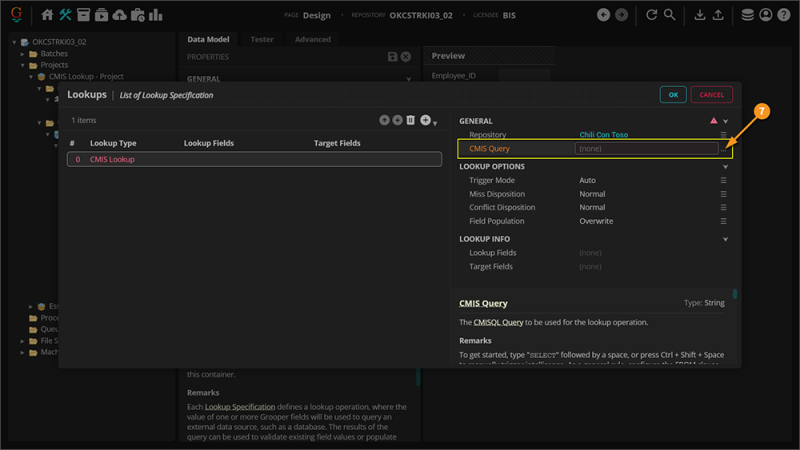Click the download icon in top bar

click(700, 15)
